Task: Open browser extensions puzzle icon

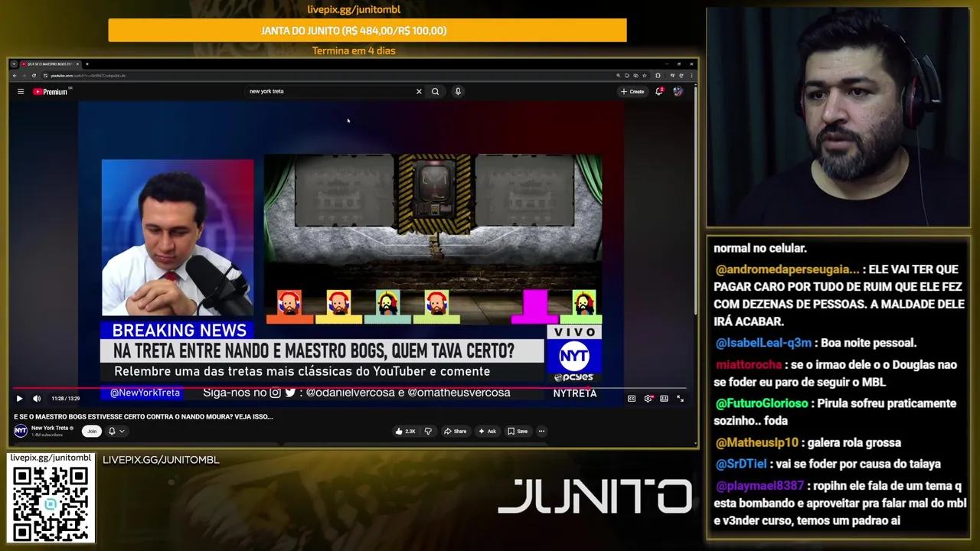Action: pyautogui.click(x=658, y=75)
